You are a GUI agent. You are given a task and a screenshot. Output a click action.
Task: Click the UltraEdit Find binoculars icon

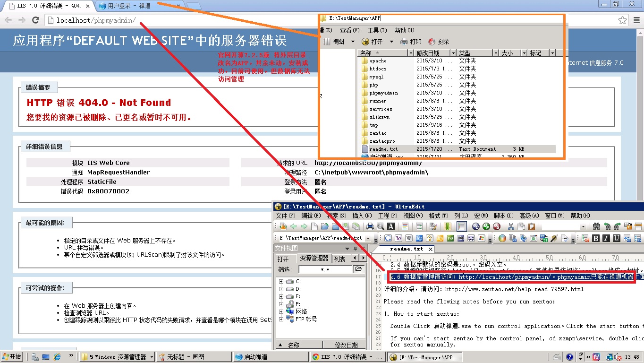click(596, 227)
